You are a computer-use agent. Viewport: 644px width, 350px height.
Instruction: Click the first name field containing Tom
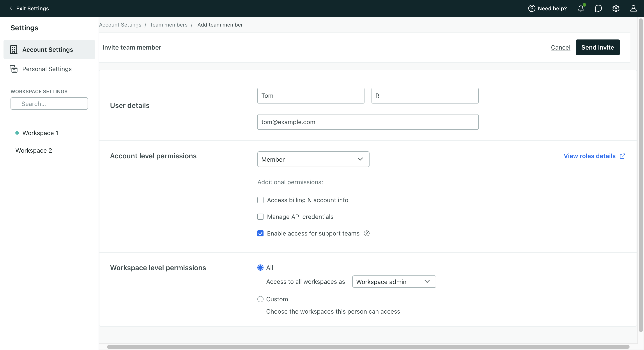[311, 96]
